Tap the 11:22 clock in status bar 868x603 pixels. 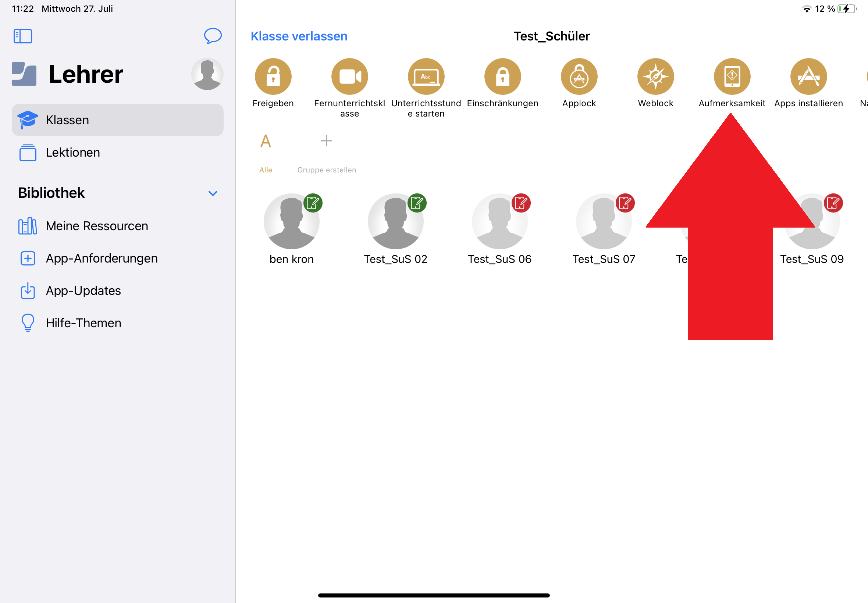(x=23, y=9)
